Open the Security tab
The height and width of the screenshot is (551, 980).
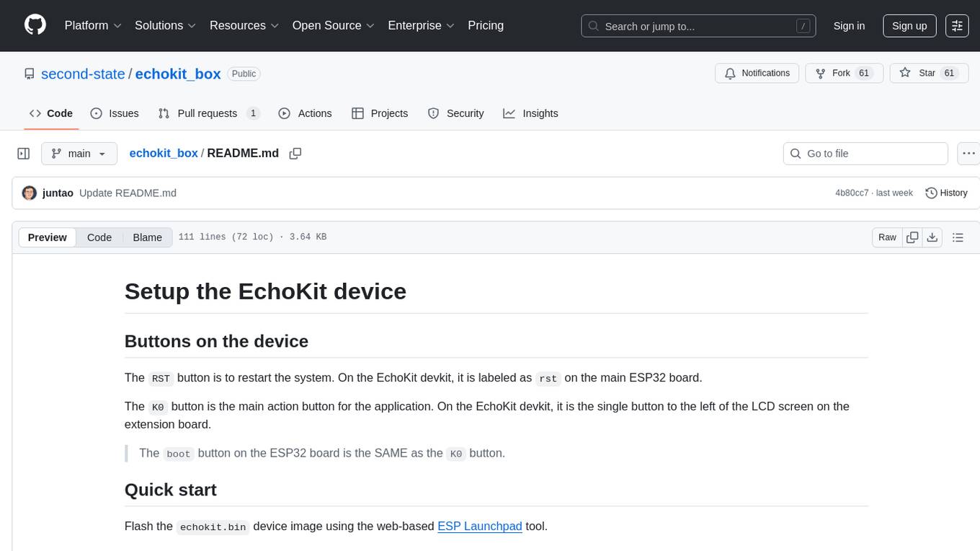[x=455, y=113]
